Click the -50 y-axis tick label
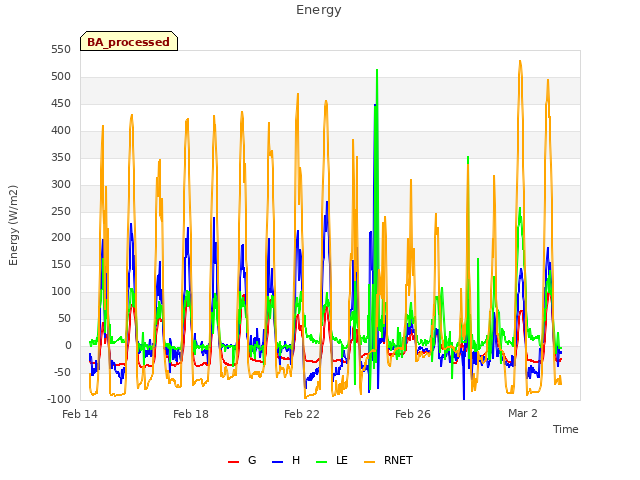Viewport: 640px width, 480px height. click(x=62, y=372)
